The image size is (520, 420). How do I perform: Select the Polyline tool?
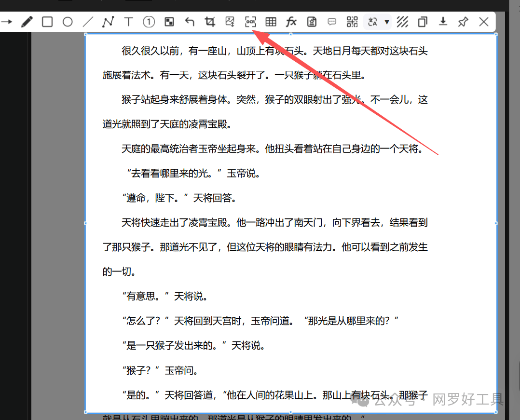(x=108, y=22)
